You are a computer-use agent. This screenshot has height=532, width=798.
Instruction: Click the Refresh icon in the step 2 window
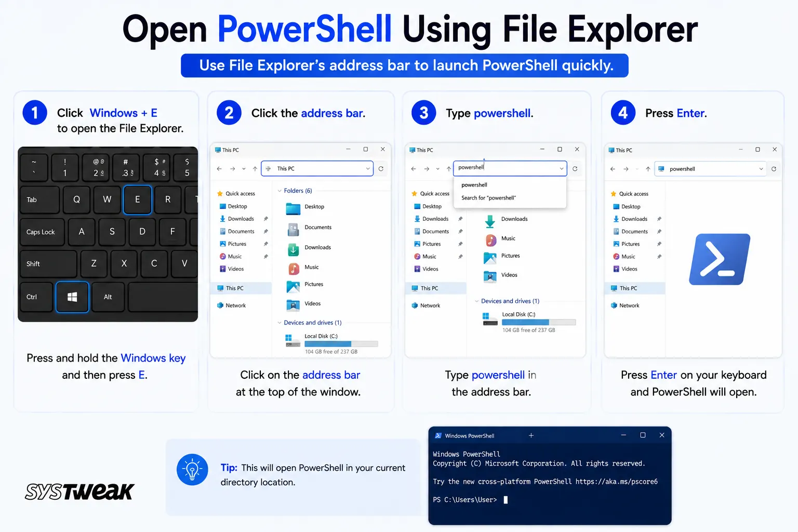tap(381, 168)
